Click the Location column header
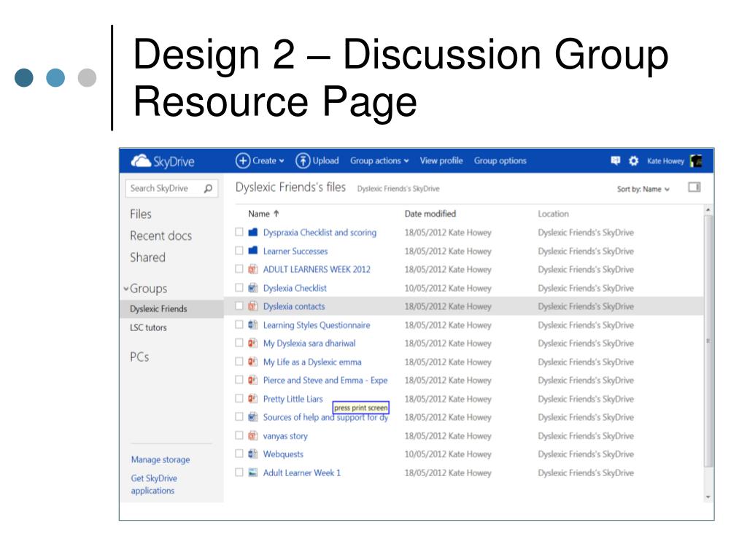This screenshot has width=747, height=560. 553,214
